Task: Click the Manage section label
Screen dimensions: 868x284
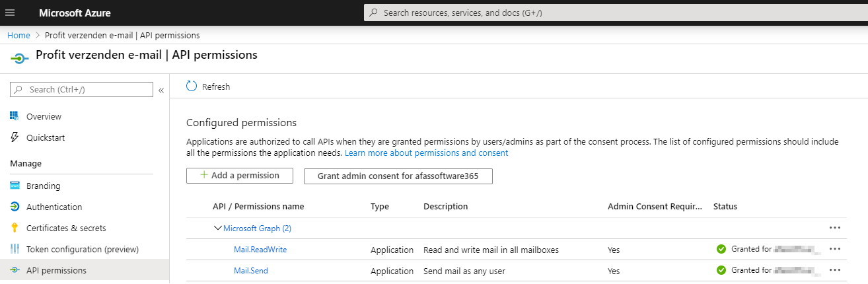Action: click(26, 163)
